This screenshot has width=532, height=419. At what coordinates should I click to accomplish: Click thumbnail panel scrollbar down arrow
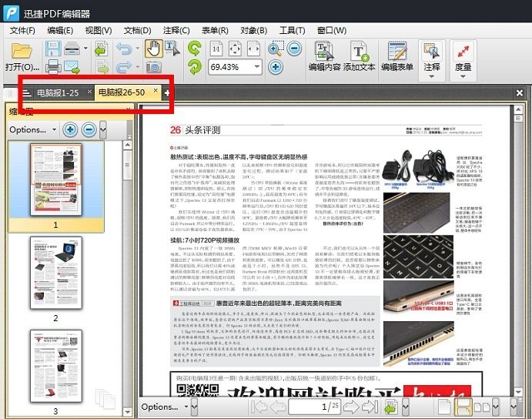(128, 412)
